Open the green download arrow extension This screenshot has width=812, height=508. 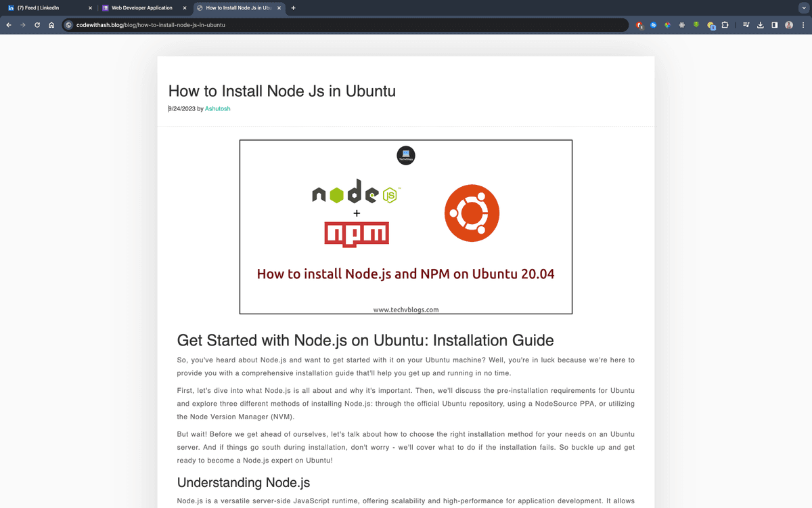696,25
